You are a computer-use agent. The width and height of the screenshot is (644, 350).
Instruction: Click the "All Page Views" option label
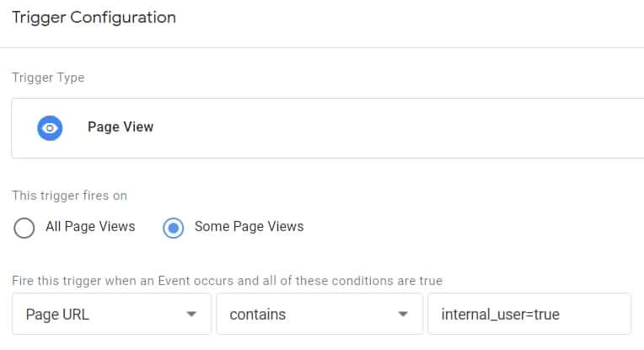click(x=91, y=227)
